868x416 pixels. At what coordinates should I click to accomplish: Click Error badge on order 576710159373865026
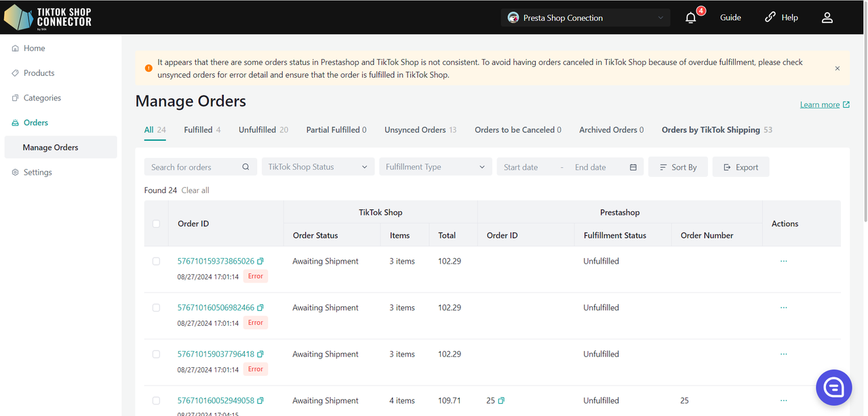pyautogui.click(x=256, y=276)
